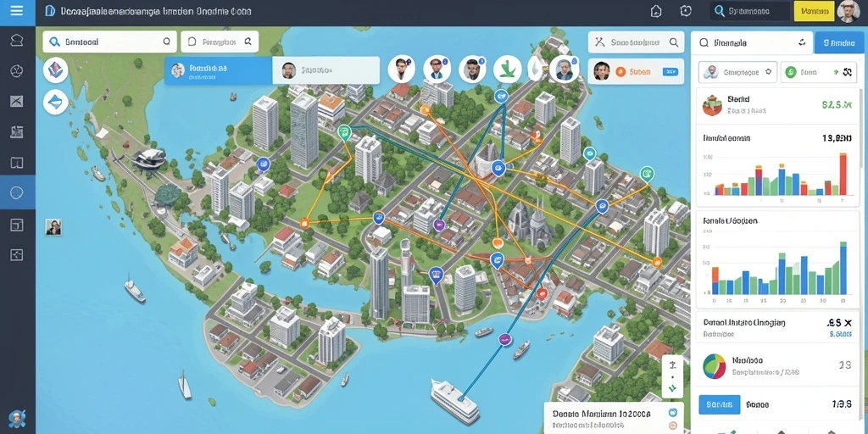Select the circular clock icon in left sidebar

coord(17,70)
